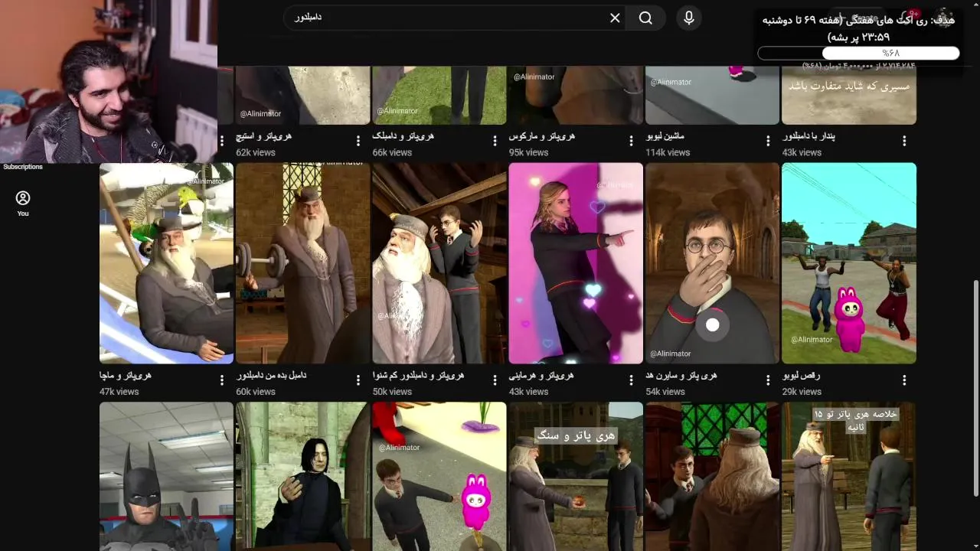Click the 47k views text
The width and height of the screenshot is (980, 551).
[x=119, y=392]
